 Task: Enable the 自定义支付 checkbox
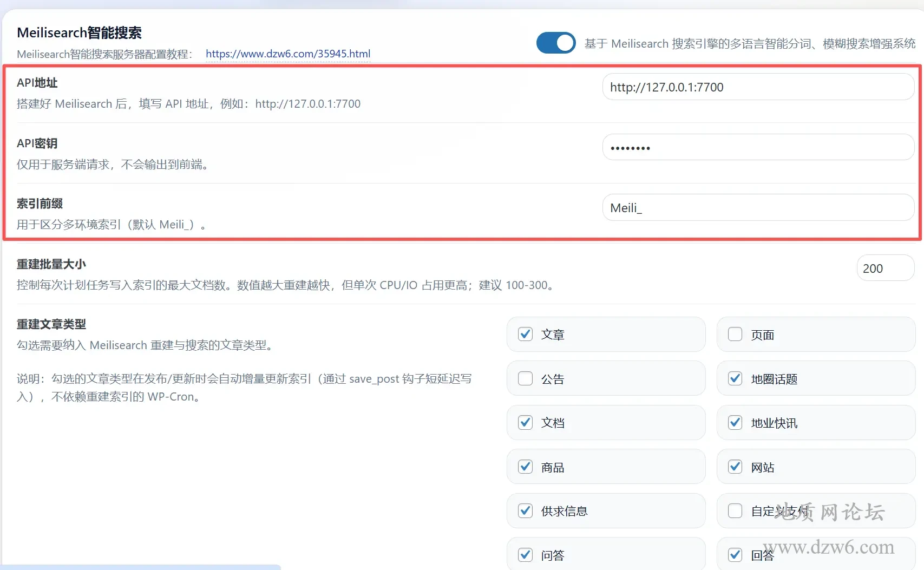735,510
